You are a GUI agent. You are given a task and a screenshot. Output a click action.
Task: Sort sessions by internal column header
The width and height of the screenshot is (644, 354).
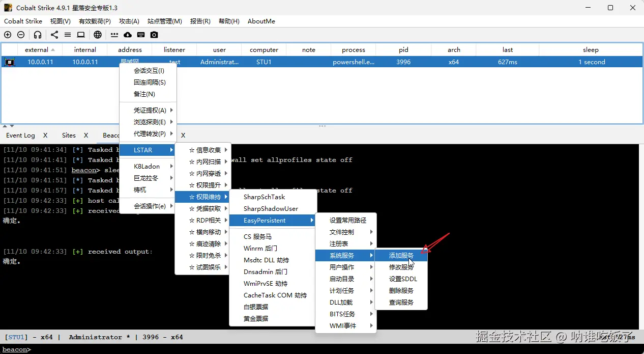(85, 50)
